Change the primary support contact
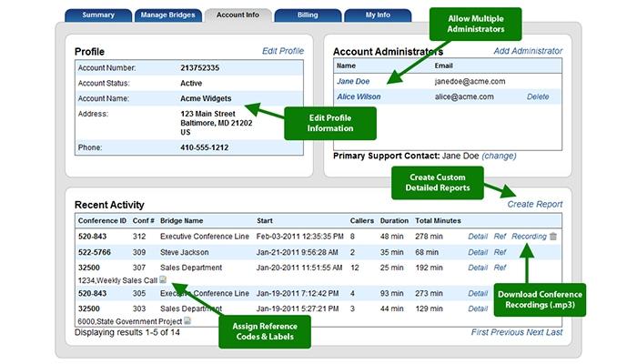 pos(499,156)
